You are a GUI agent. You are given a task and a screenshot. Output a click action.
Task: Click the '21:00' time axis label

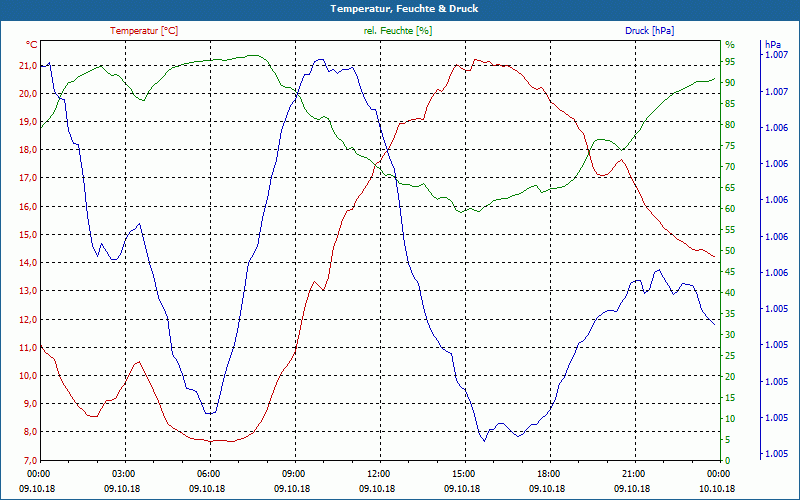(x=633, y=473)
